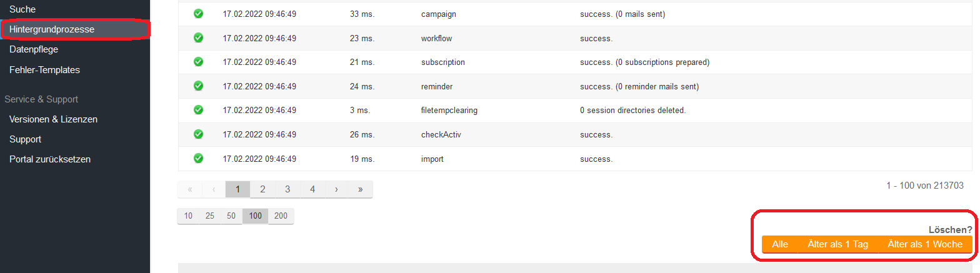
Task: Set page size to 200 entries
Action: point(281,216)
